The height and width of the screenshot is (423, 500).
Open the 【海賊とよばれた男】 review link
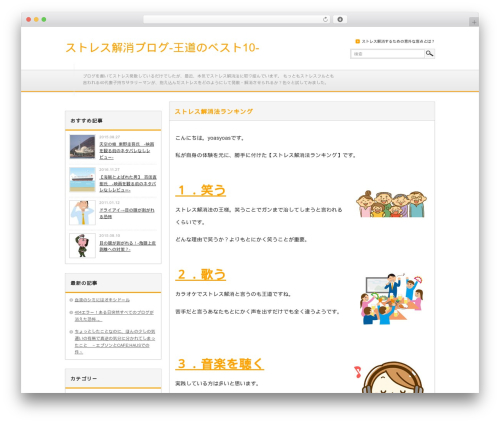tap(128, 184)
